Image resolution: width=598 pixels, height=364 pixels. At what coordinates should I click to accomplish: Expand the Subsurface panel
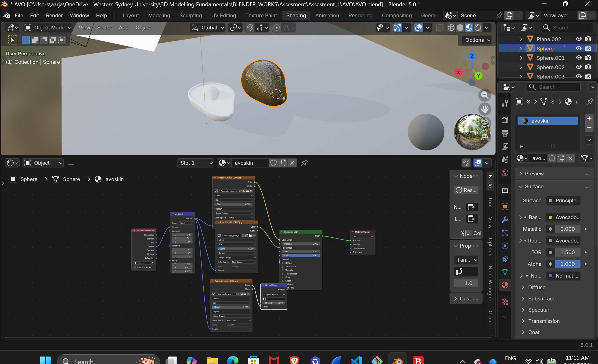[x=541, y=299]
